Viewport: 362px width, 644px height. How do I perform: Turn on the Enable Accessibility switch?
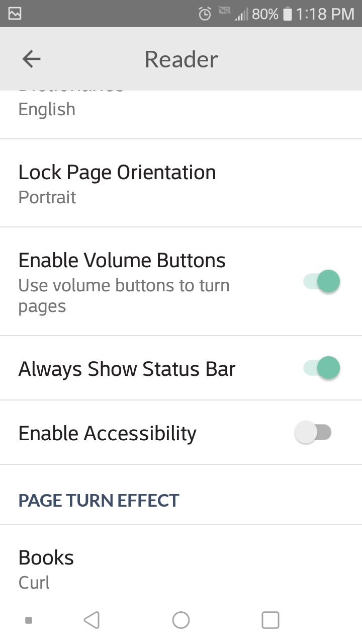pyautogui.click(x=313, y=433)
